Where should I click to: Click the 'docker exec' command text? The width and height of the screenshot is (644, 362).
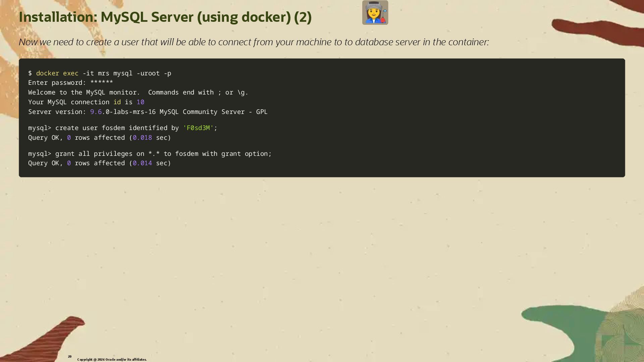tap(57, 73)
